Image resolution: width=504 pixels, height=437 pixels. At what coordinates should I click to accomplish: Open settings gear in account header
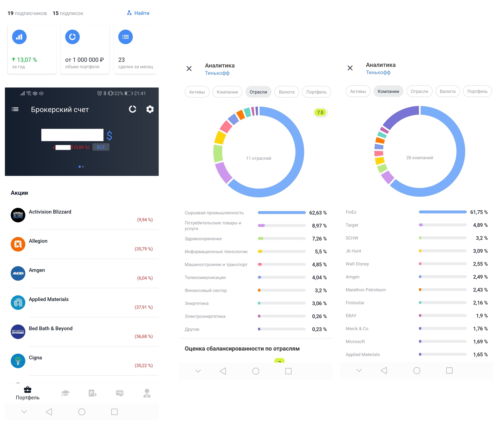click(x=150, y=109)
